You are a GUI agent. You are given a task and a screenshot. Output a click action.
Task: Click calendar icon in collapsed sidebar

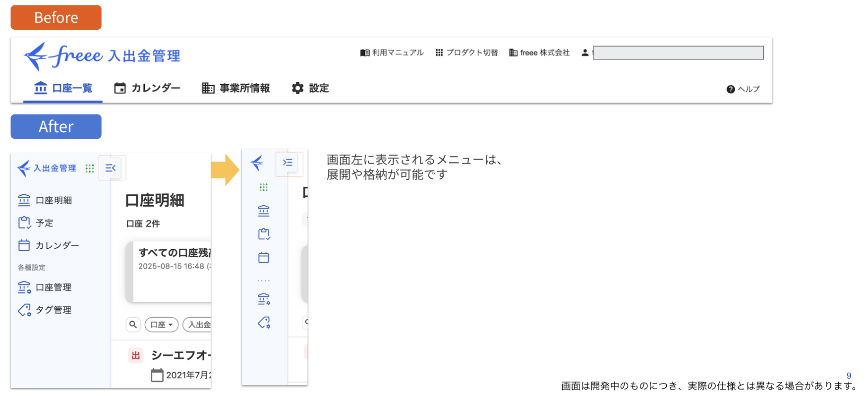point(264,258)
